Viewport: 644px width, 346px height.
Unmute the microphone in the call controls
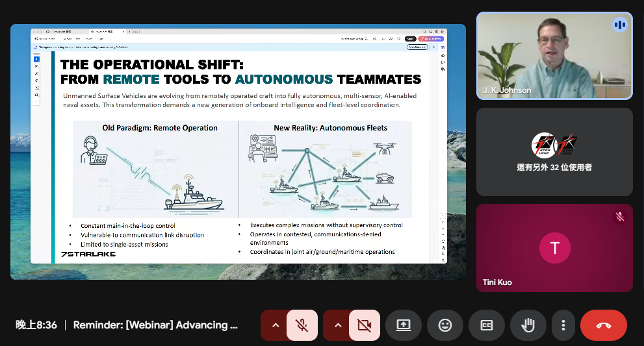[x=302, y=325]
